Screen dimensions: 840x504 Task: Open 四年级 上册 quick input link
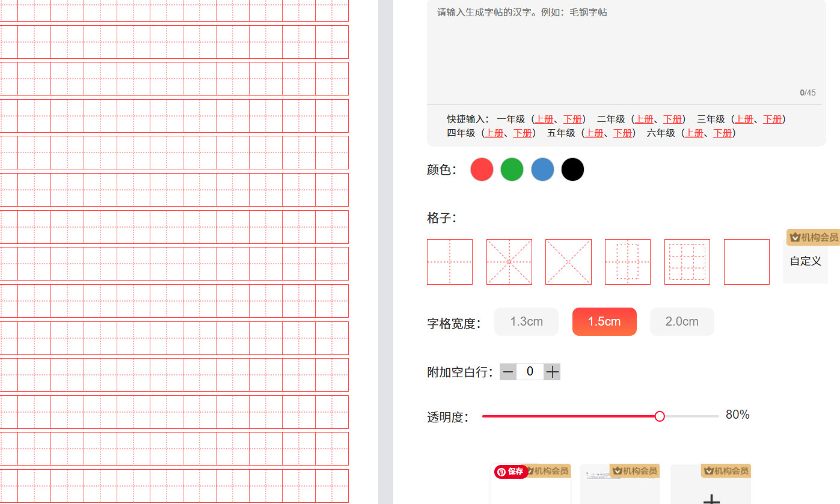coord(494,133)
